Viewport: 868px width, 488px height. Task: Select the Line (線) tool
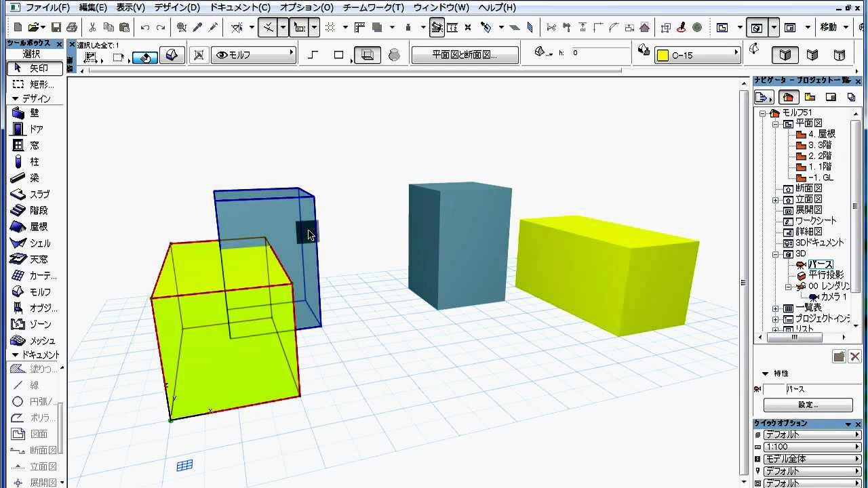35,385
